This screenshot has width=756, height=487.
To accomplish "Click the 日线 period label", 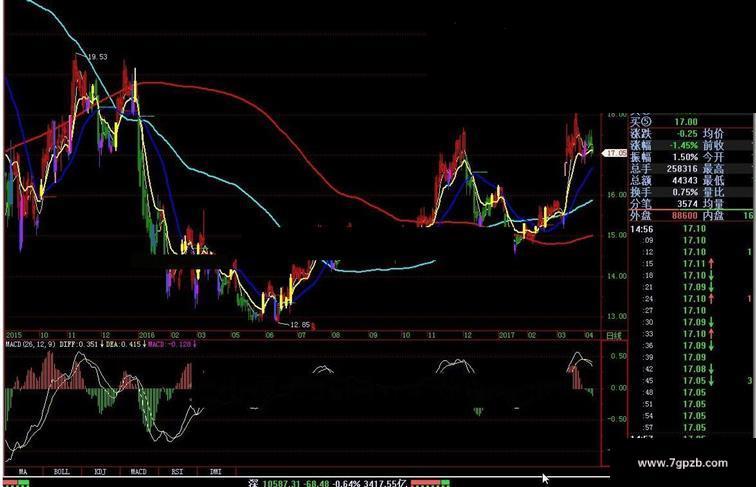I will tap(614, 336).
